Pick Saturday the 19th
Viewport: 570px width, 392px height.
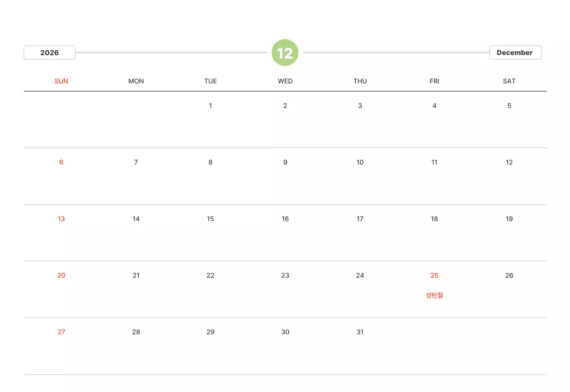pos(509,219)
